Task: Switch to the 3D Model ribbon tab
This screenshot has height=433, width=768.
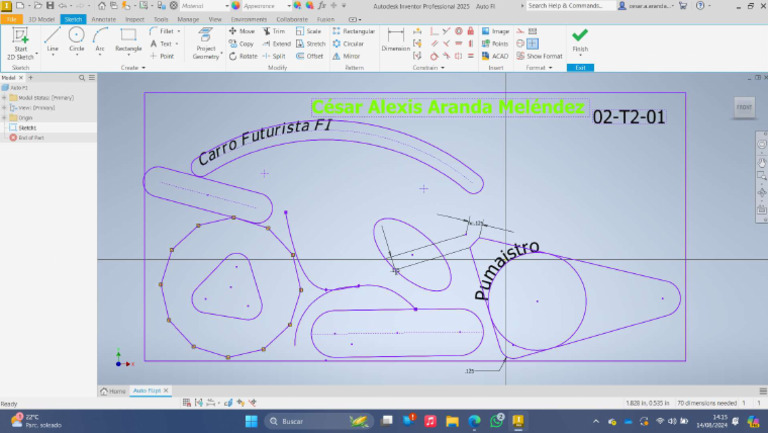Action: point(41,19)
